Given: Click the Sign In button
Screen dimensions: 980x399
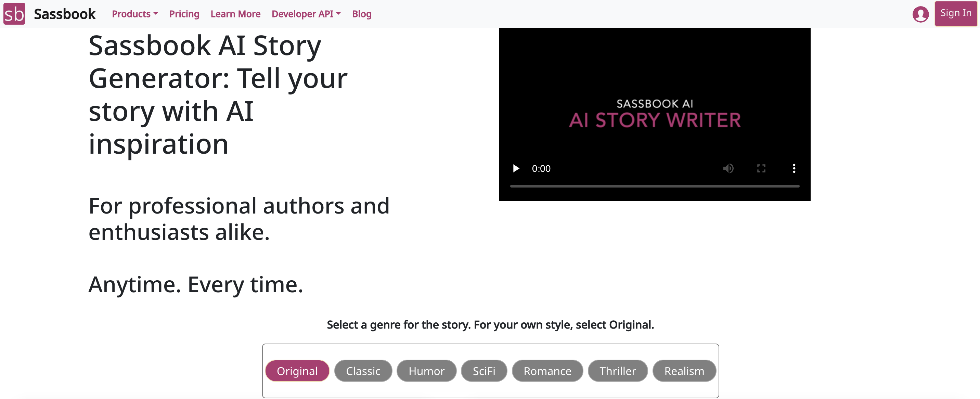Looking at the screenshot, I should [956, 13].
